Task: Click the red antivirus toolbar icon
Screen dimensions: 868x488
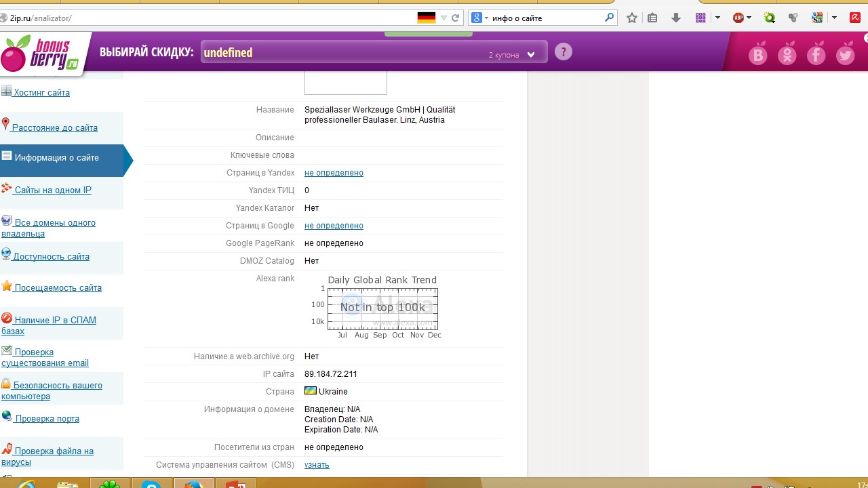Action: 856,18
